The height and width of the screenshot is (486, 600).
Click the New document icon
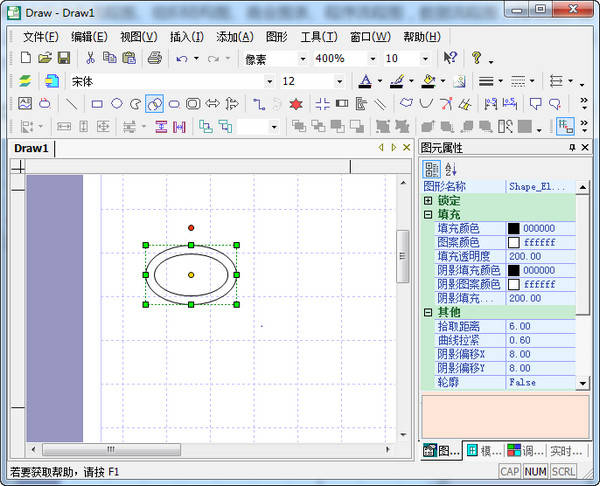[26, 59]
